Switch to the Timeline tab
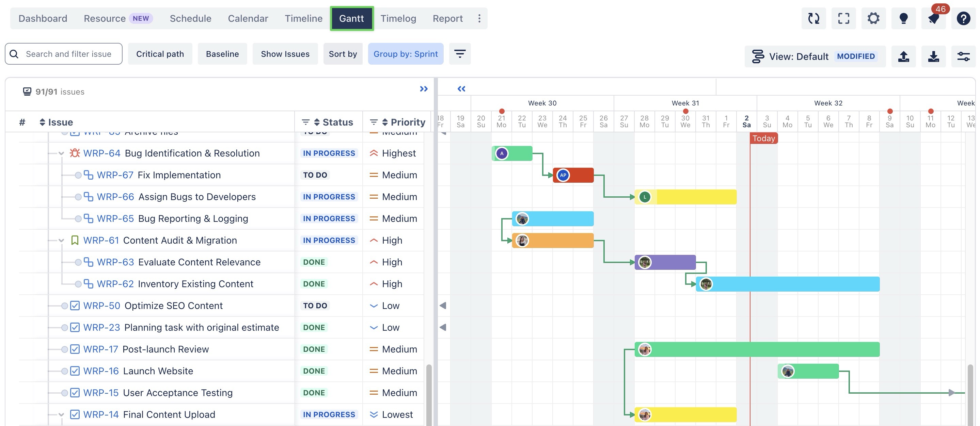The width and height of the screenshot is (980, 426). (303, 18)
